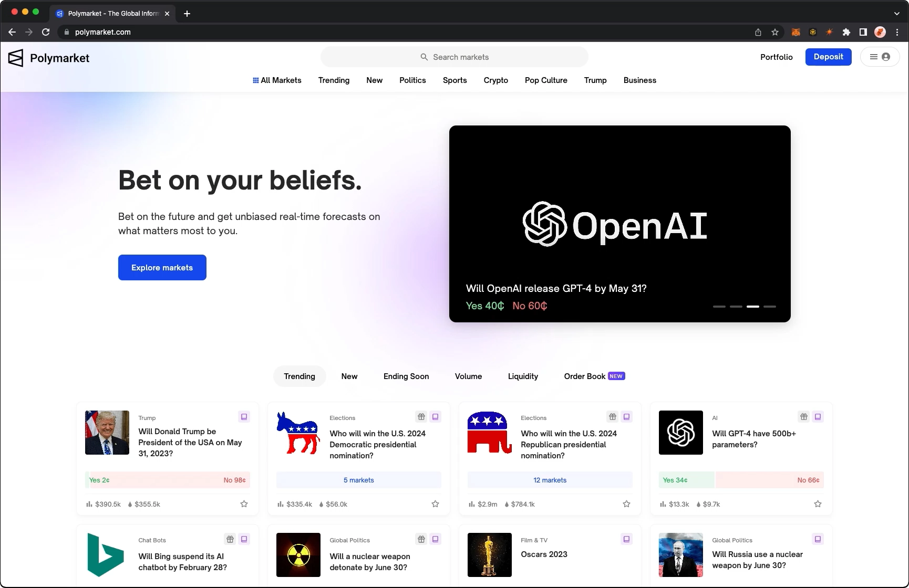Click the purple order book icon on Trump card

point(244,417)
